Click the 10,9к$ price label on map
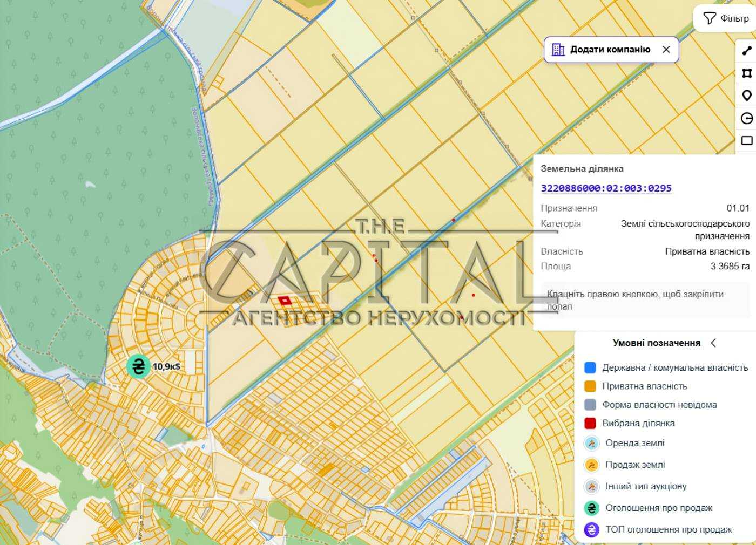 [x=166, y=366]
